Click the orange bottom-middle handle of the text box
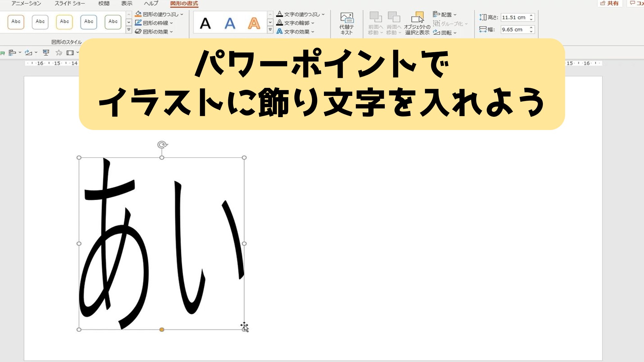Image resolution: width=644 pixels, height=362 pixels. click(x=162, y=330)
